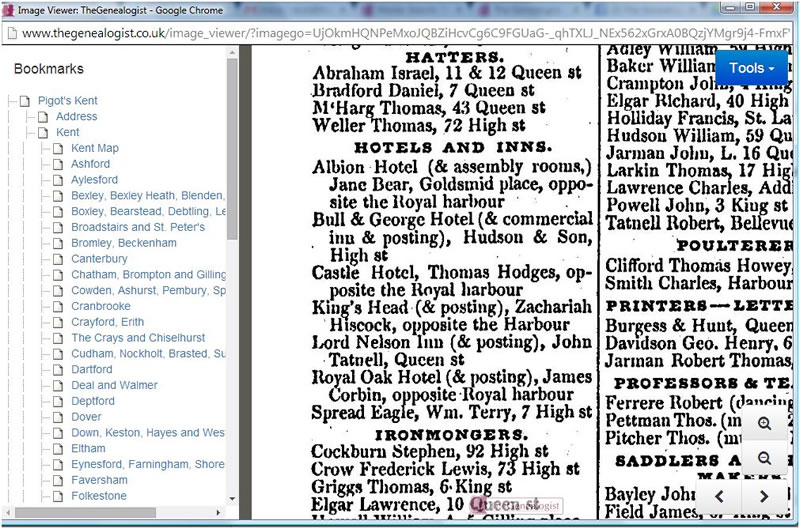
Task: Open the Bexley, Bexley Heath bookmark
Action: pos(147,195)
